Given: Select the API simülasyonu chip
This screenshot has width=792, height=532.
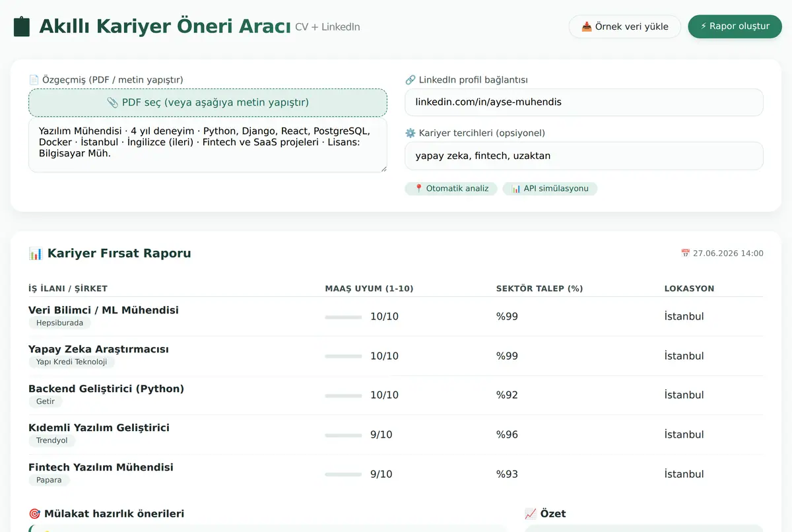Looking at the screenshot, I should tap(550, 189).
